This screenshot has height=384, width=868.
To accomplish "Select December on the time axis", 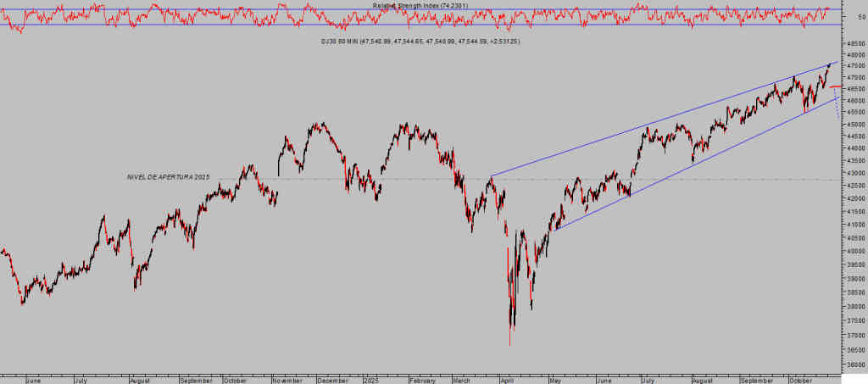I will (x=333, y=381).
